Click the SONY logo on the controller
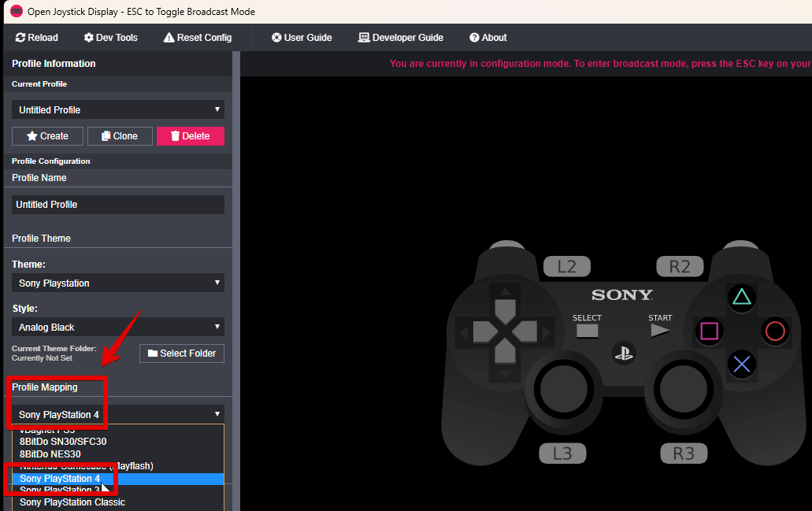This screenshot has height=511, width=812. pyautogui.click(x=622, y=294)
